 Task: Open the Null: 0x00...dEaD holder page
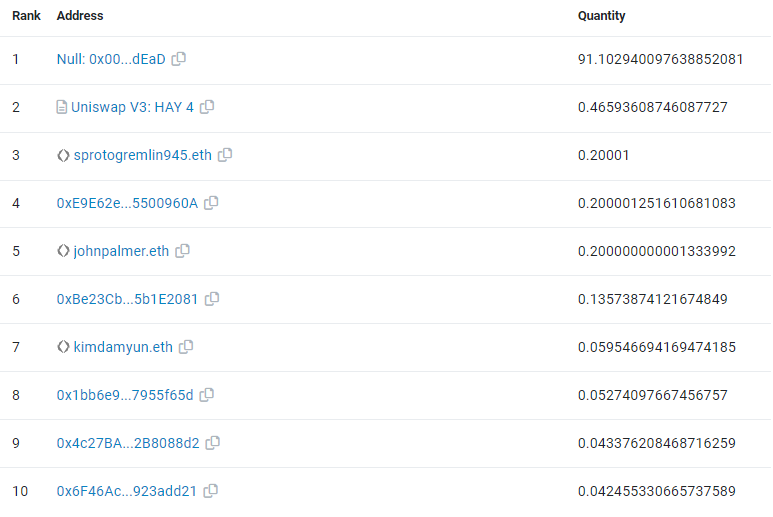point(111,59)
